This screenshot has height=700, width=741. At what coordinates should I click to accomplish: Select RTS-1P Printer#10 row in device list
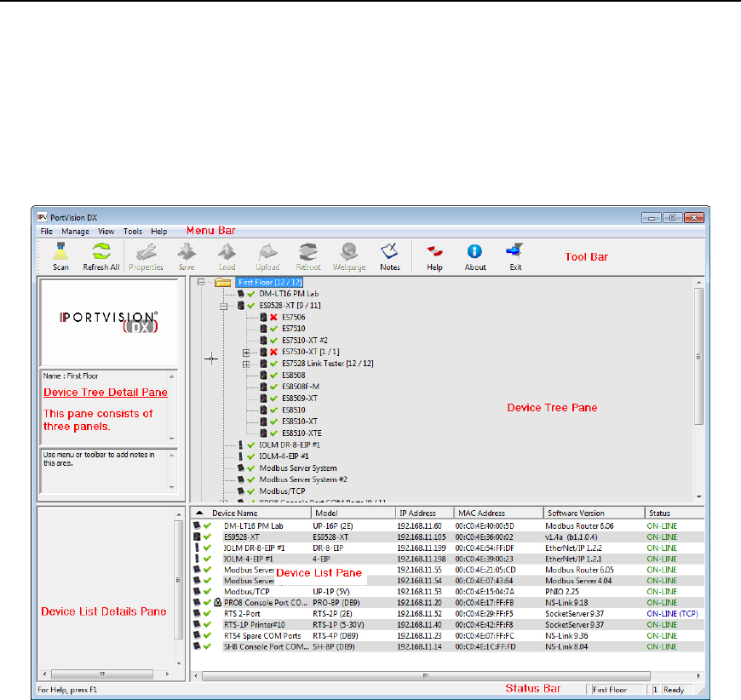(447, 625)
